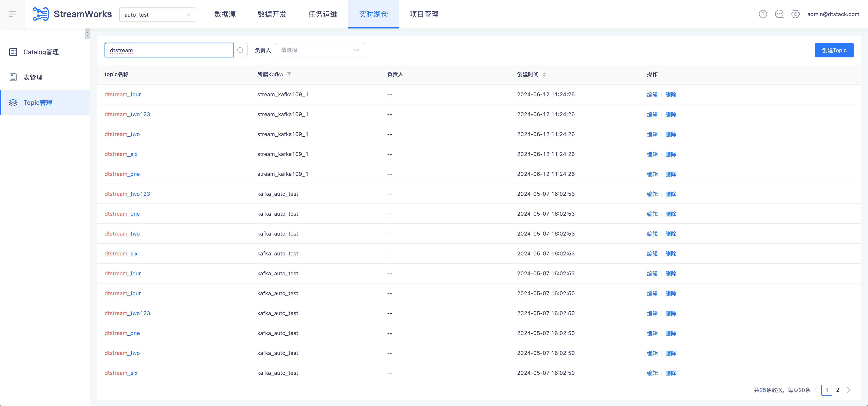Select page 1 in pagination

click(827, 390)
